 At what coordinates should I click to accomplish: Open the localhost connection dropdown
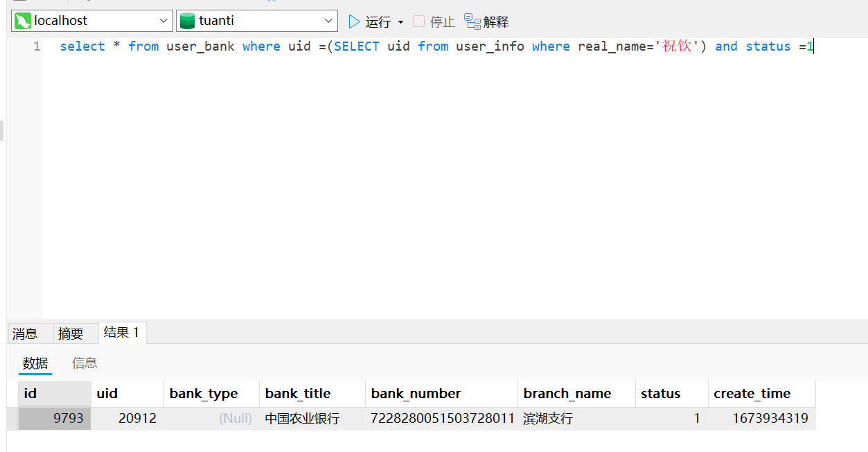click(164, 21)
